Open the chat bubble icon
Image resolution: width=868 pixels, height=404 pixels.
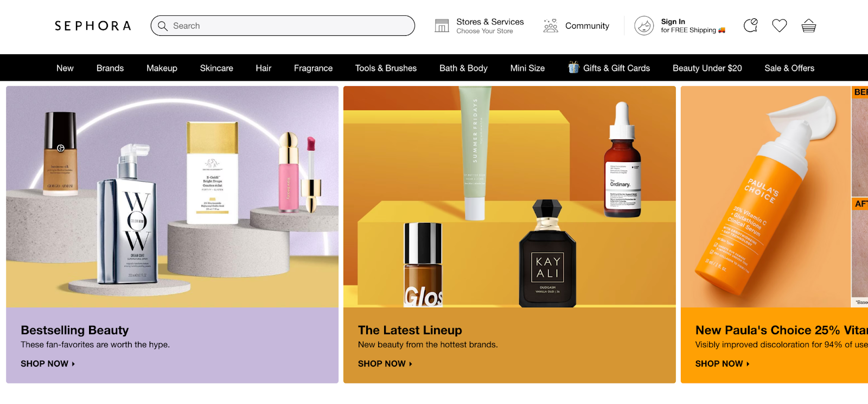point(751,25)
